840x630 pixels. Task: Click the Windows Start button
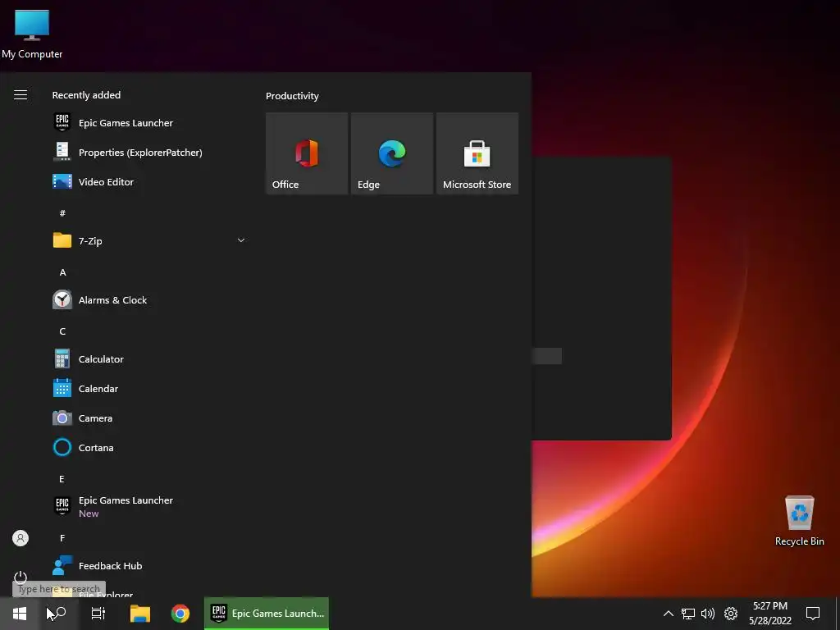[20, 614]
